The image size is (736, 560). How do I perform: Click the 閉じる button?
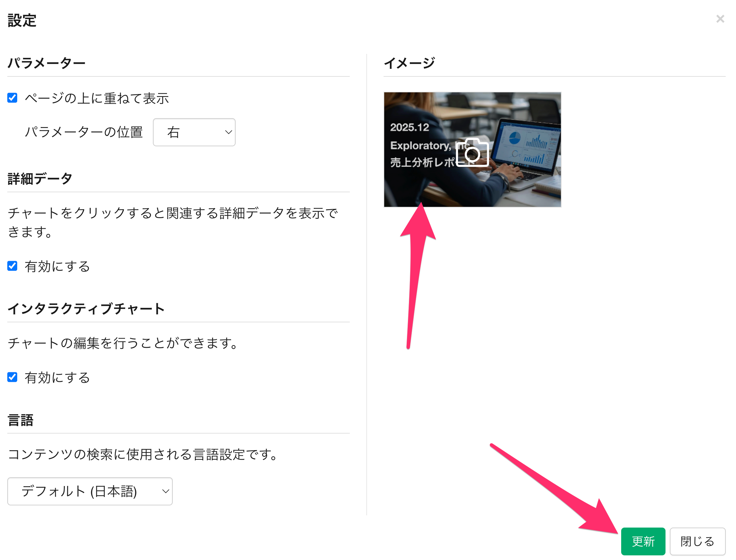pyautogui.click(x=697, y=541)
